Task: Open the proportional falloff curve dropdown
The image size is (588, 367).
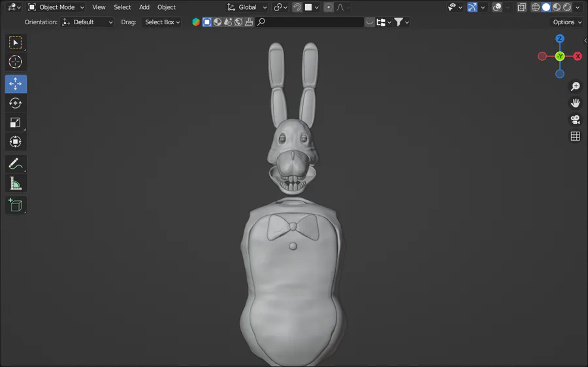Action: (343, 7)
